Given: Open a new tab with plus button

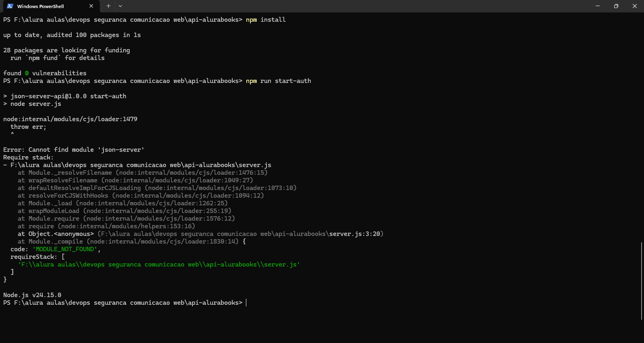Looking at the screenshot, I should (108, 6).
